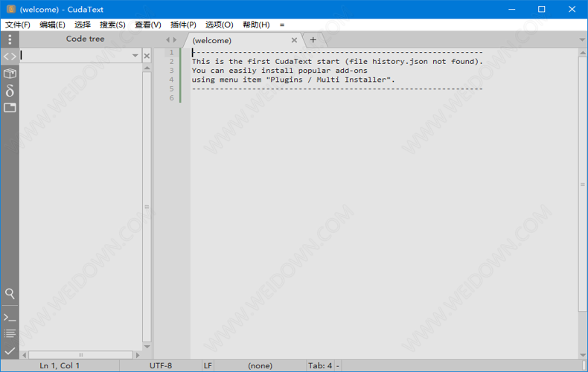
Task: Expand the Code tree filter dropdown
Action: (x=135, y=56)
